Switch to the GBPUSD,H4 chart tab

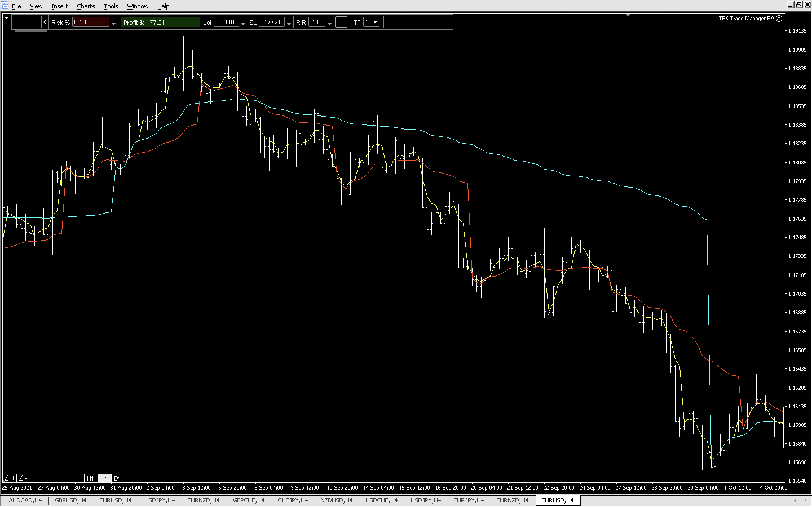click(x=70, y=500)
